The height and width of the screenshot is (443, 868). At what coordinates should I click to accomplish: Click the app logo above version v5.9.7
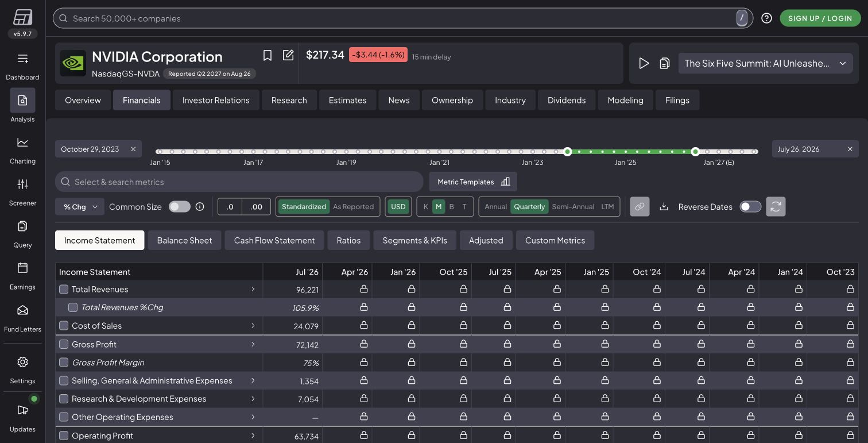pos(23,17)
